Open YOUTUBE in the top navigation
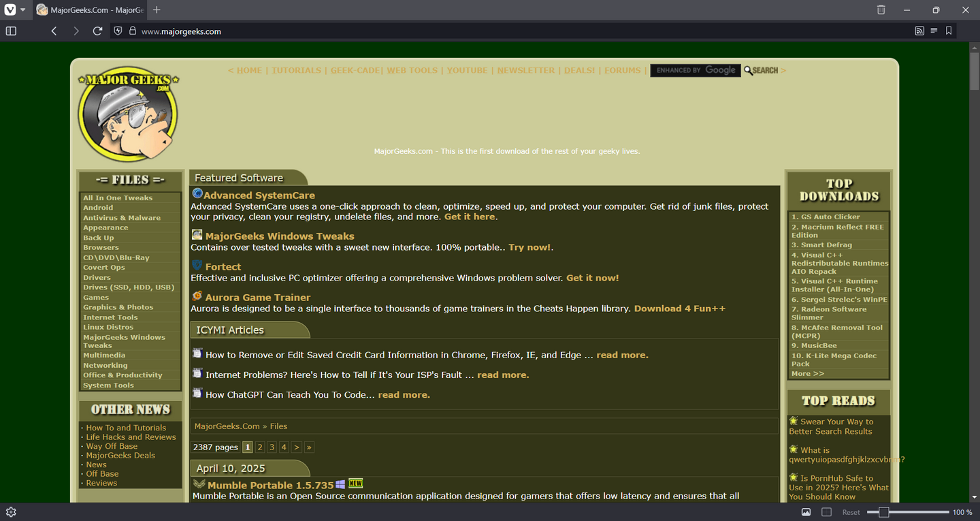The image size is (980, 521). pyautogui.click(x=468, y=70)
